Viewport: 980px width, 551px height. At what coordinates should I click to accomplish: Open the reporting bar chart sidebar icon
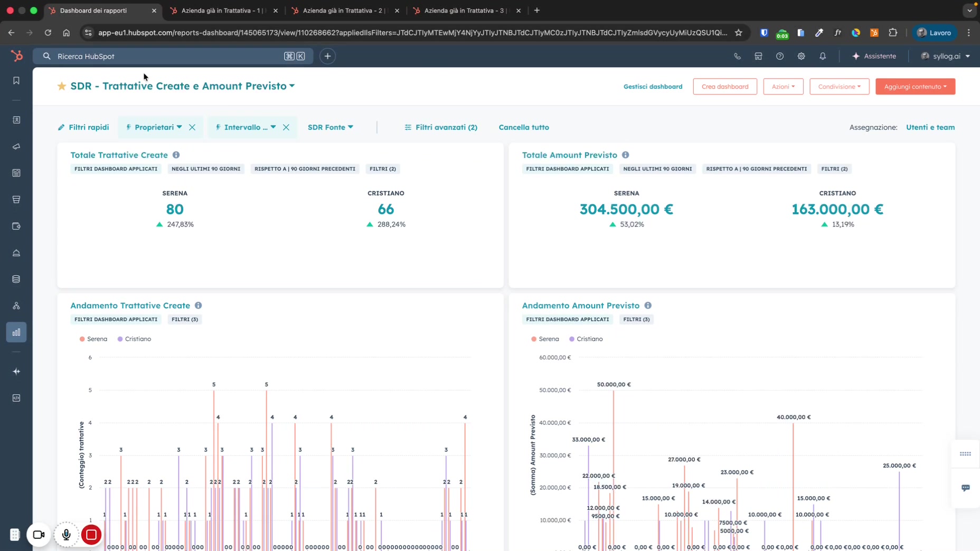pos(16,332)
